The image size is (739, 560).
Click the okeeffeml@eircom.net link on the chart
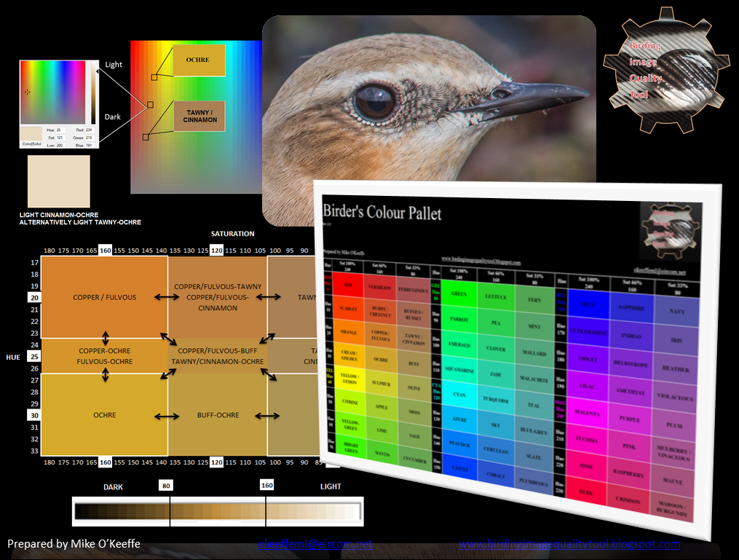tap(660, 272)
